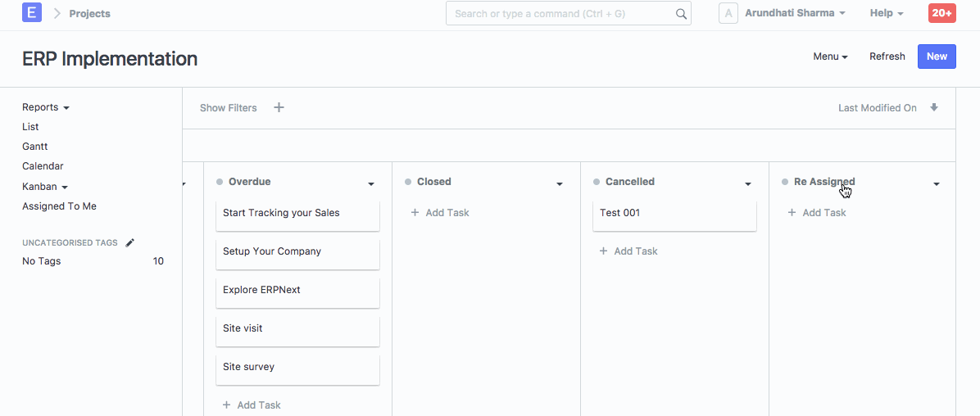Click the Refresh button
This screenshot has width=980, height=416.
tap(887, 57)
